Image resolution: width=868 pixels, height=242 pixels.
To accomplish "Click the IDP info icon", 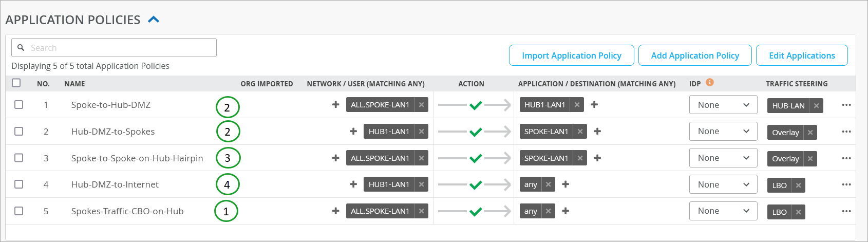I will [710, 82].
